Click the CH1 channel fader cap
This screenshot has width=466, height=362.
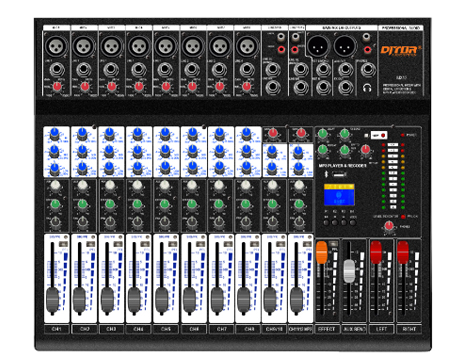point(52,300)
